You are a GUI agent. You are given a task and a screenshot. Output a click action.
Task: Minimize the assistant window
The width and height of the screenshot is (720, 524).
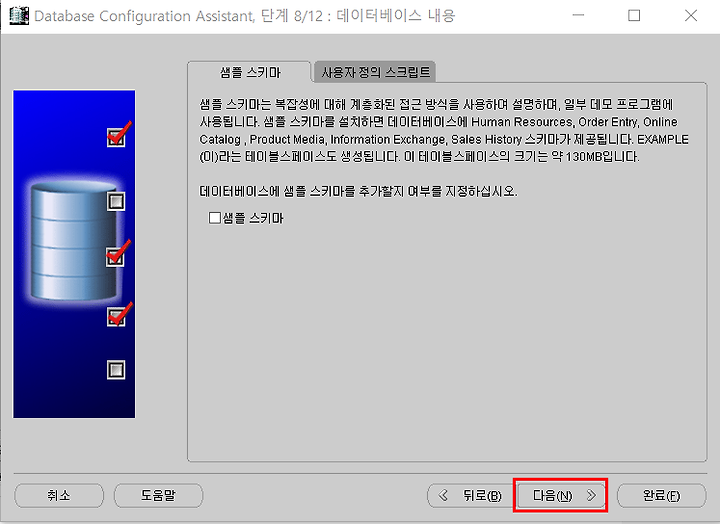point(578,16)
